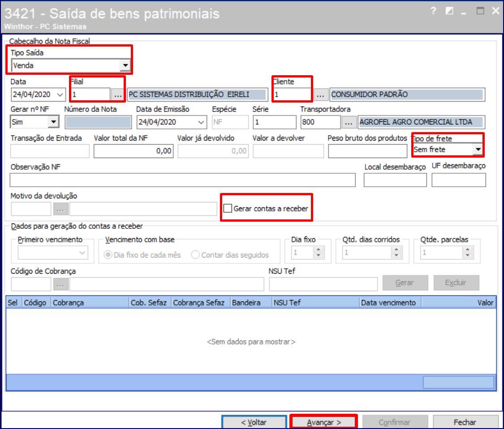Screen dimensions: 504x429
Task: Click the Gerar button
Action: click(x=405, y=283)
